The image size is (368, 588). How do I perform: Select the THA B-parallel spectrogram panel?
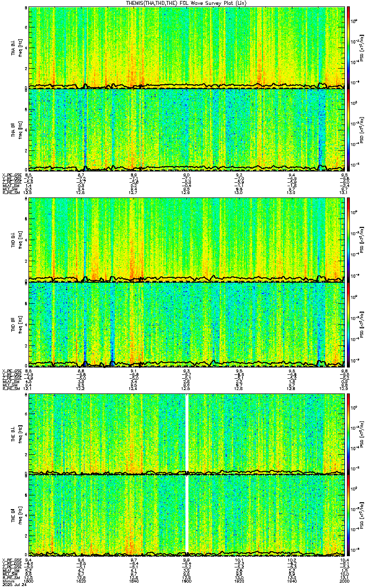(186, 130)
